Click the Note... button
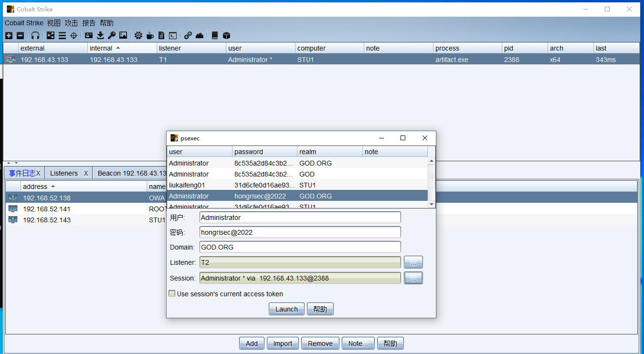This screenshot has height=354, width=644. click(358, 344)
